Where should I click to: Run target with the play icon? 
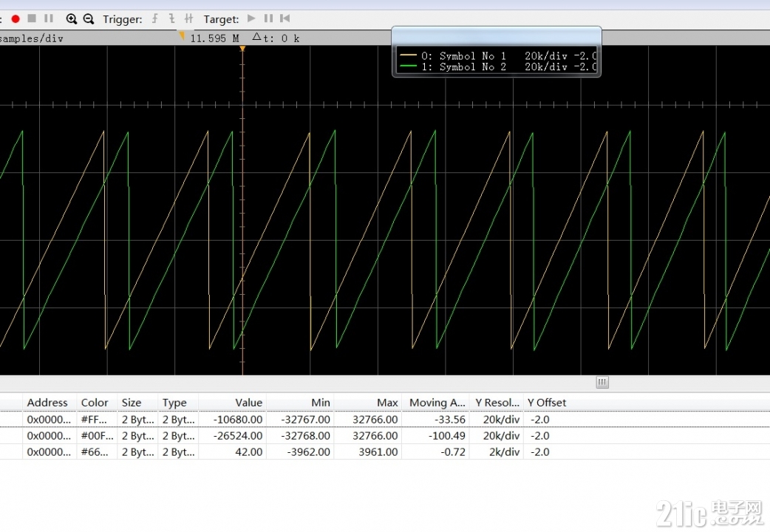pos(251,18)
